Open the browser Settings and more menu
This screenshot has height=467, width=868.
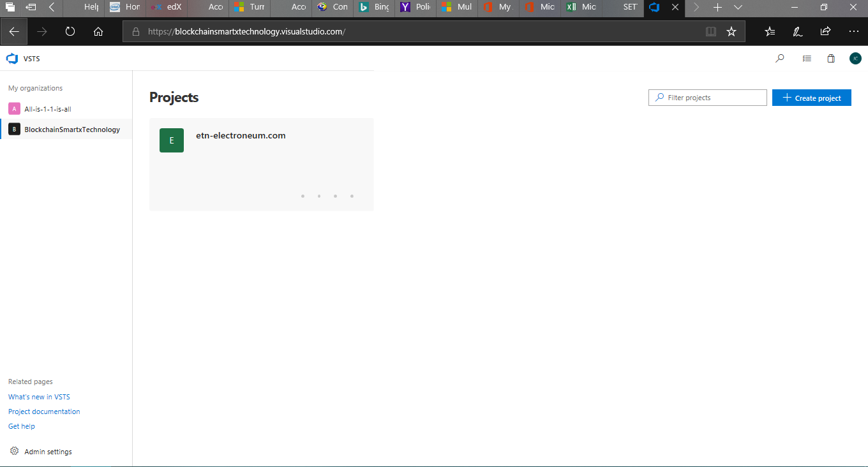854,31
